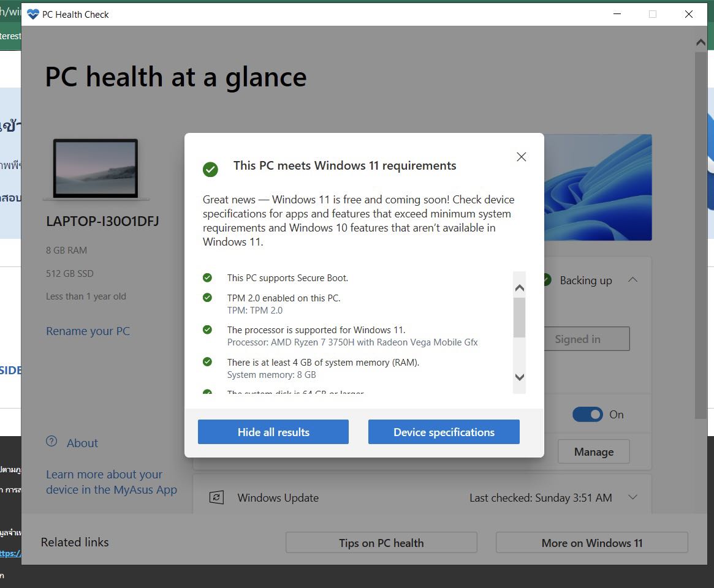Image resolution: width=714 pixels, height=588 pixels.
Task: Click 'Less than 1 year old' text
Action: 86,296
